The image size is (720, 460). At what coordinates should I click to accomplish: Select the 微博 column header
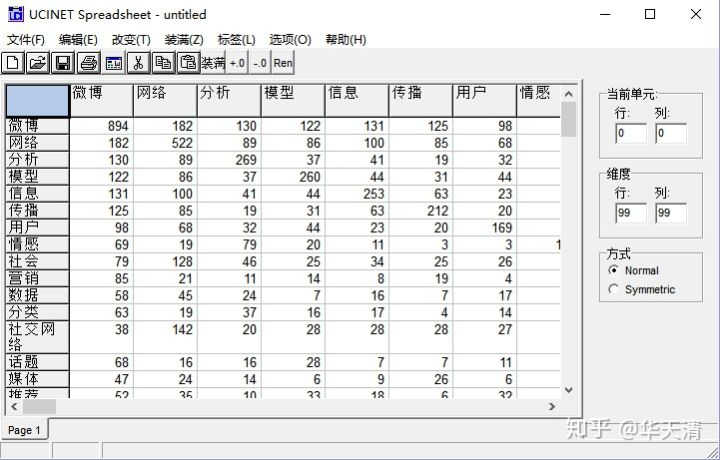point(101,101)
